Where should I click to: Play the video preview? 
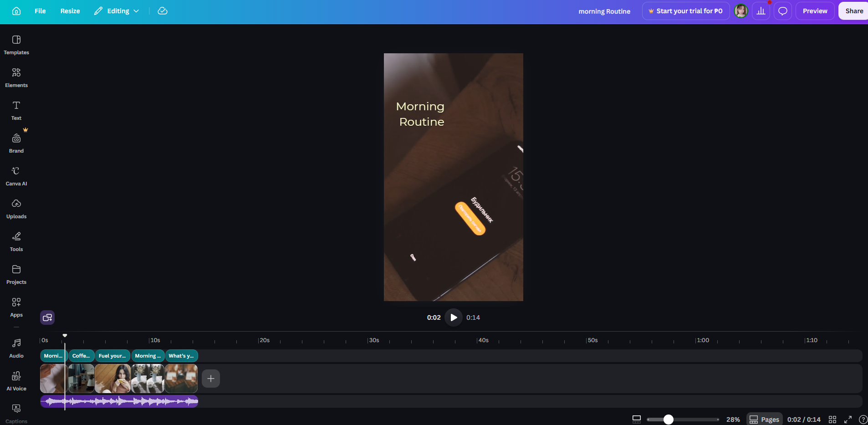[x=454, y=317]
